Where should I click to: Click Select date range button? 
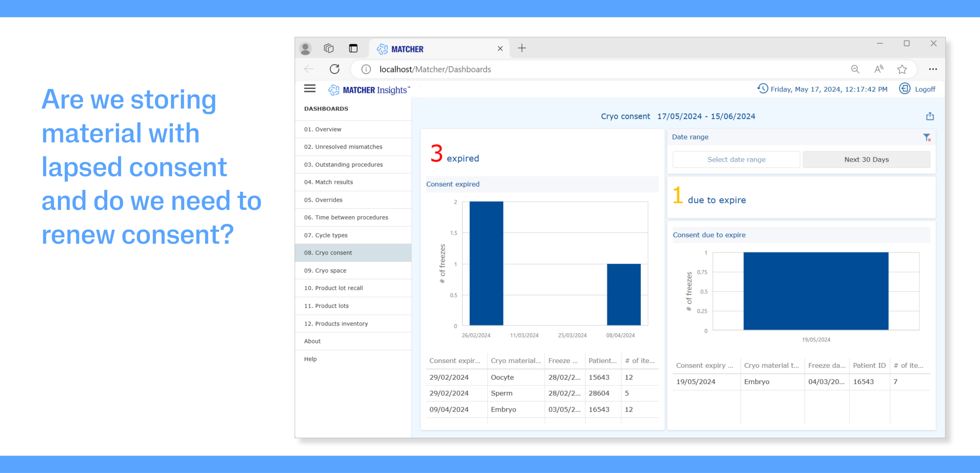tap(736, 159)
